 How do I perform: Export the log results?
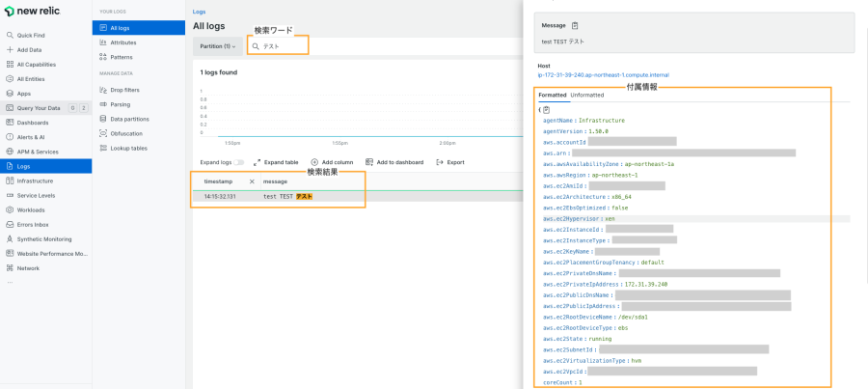450,162
